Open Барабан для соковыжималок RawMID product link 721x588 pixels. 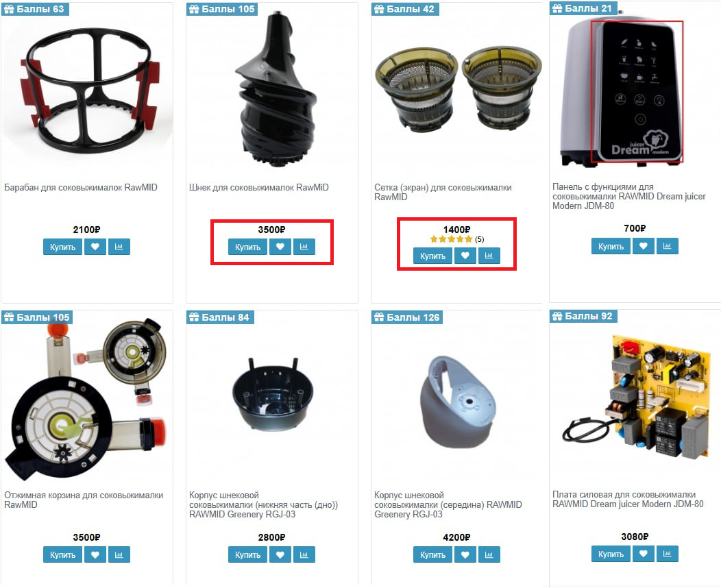click(81, 187)
